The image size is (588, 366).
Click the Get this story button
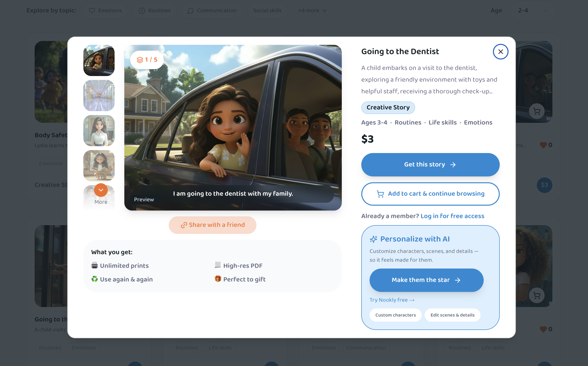(430, 164)
